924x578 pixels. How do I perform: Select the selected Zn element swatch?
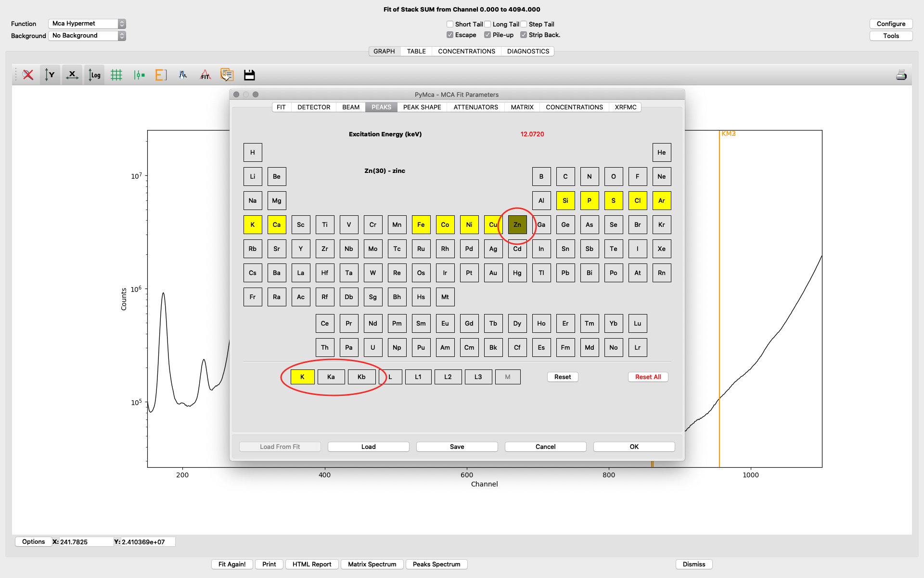pyautogui.click(x=517, y=224)
